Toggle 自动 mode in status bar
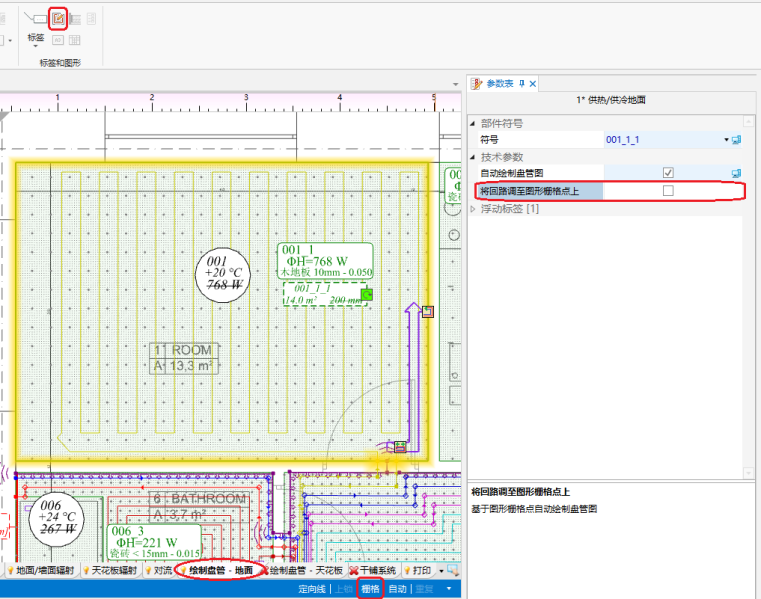 397,589
